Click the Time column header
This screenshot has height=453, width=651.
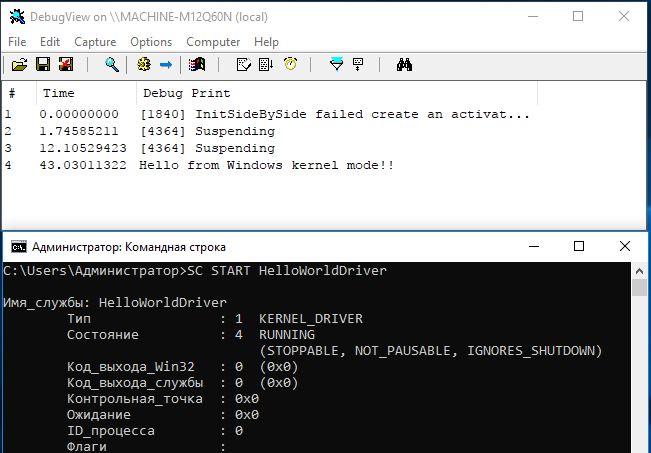click(86, 93)
